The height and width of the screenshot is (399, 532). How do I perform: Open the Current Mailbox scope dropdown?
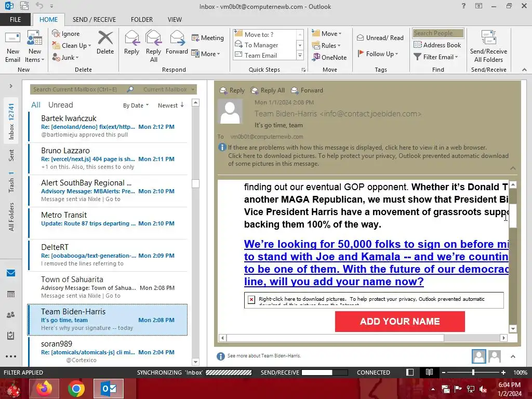169,89
